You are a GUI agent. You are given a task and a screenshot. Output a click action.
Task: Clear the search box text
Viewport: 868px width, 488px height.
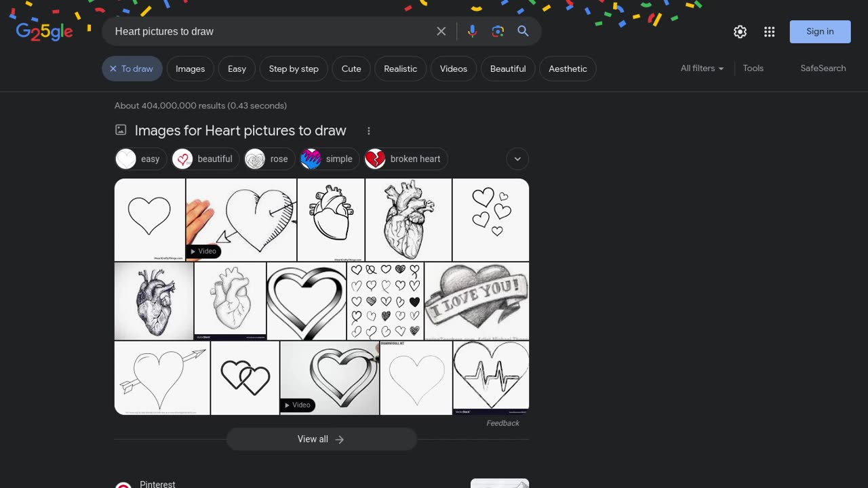(441, 31)
